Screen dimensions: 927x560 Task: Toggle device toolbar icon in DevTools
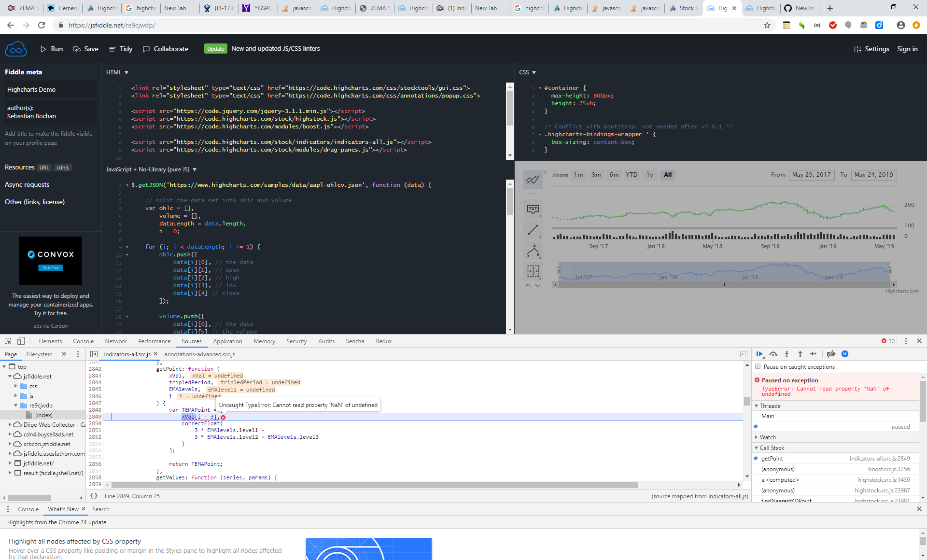21,341
